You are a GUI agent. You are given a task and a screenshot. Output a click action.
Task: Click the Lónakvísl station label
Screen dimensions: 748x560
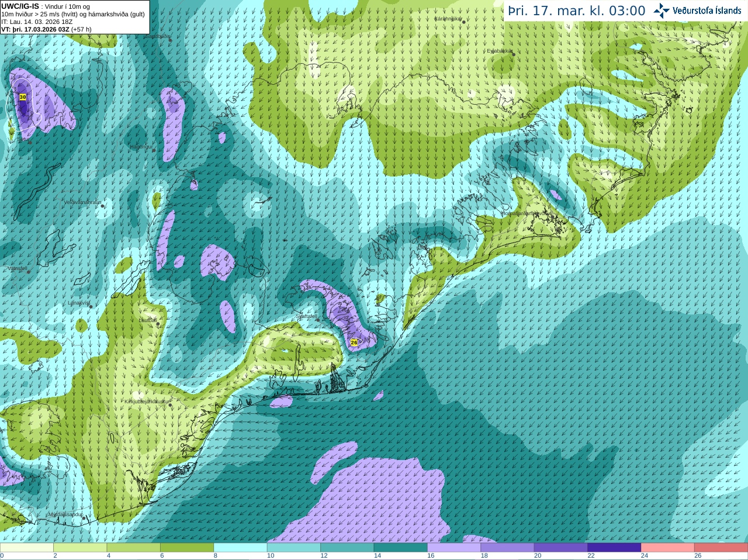(x=78, y=303)
